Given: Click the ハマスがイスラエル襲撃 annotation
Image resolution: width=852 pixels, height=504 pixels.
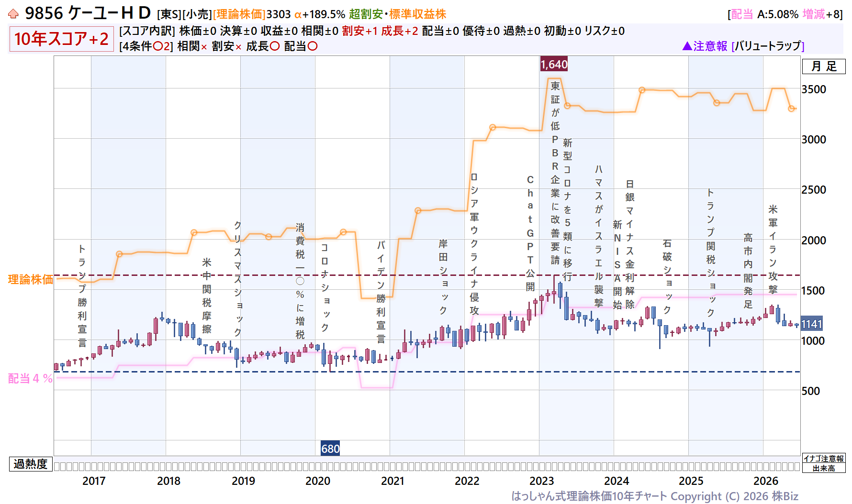Looking at the screenshot, I should click(x=599, y=236).
